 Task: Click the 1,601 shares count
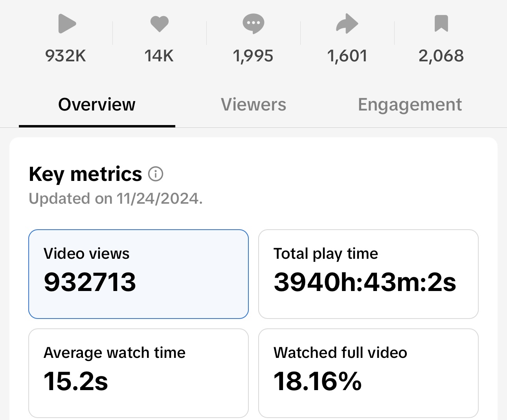tap(347, 56)
